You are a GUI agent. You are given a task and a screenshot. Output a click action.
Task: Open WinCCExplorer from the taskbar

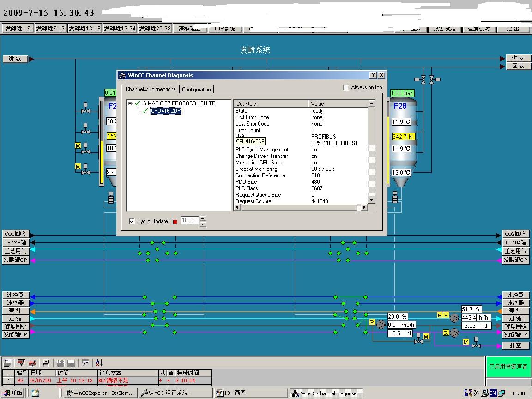pos(100,393)
